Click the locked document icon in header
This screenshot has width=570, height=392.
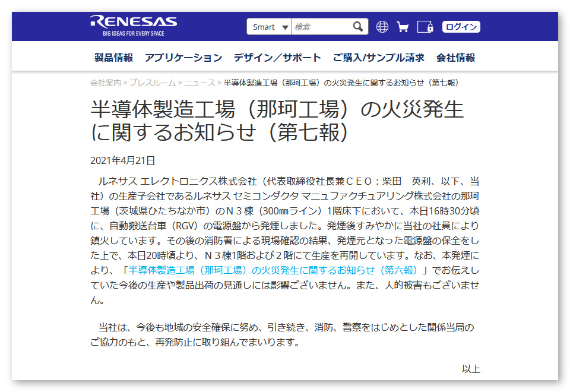(x=425, y=27)
